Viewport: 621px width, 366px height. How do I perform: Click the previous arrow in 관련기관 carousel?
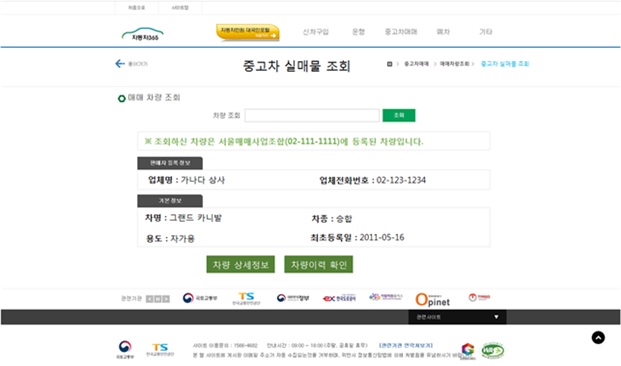pyautogui.click(x=149, y=299)
